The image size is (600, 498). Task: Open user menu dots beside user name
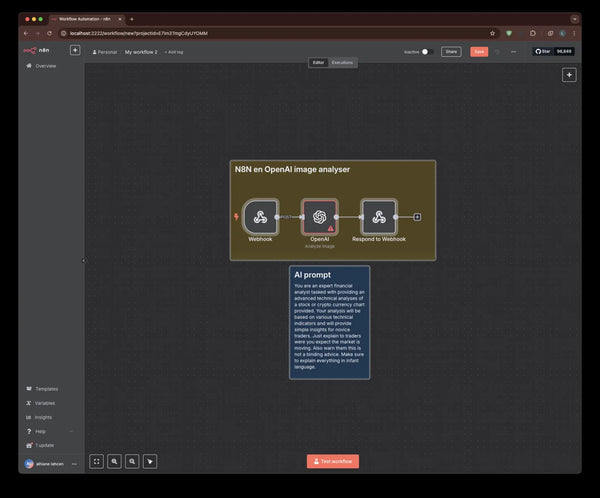pyautogui.click(x=74, y=464)
